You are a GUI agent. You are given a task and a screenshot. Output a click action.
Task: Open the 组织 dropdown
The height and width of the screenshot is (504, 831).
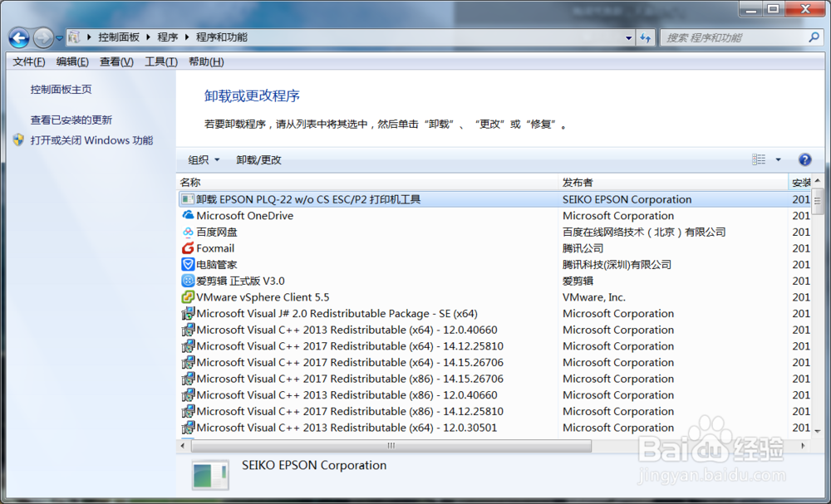point(204,160)
